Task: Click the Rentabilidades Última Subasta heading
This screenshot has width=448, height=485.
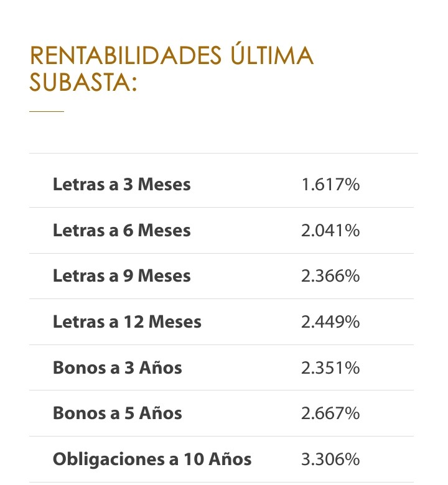Action: click(x=172, y=68)
